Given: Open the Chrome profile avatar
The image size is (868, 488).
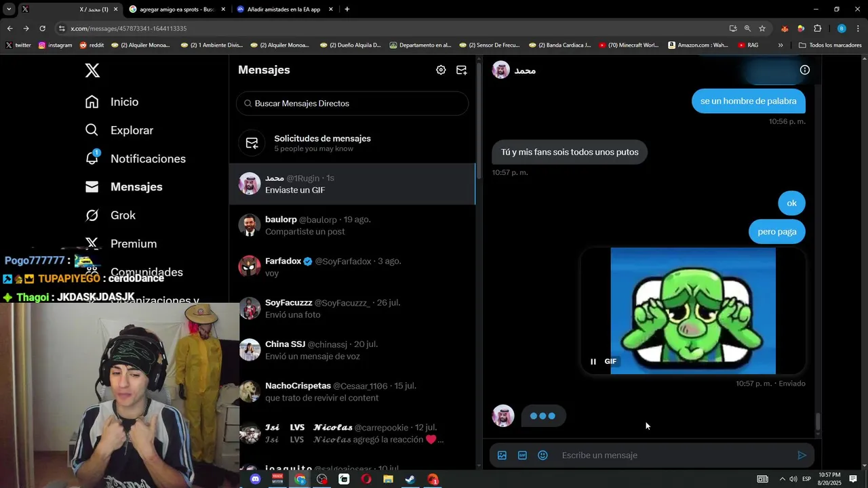Looking at the screenshot, I should pyautogui.click(x=842, y=28).
